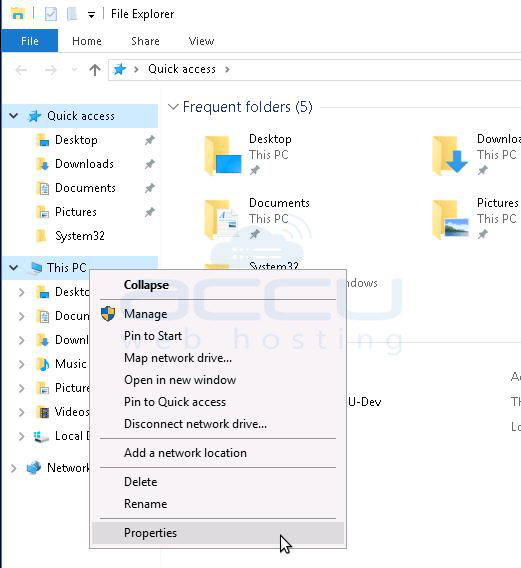Open the Recent locations dropdown arrow
521x568 pixels.
(74, 70)
